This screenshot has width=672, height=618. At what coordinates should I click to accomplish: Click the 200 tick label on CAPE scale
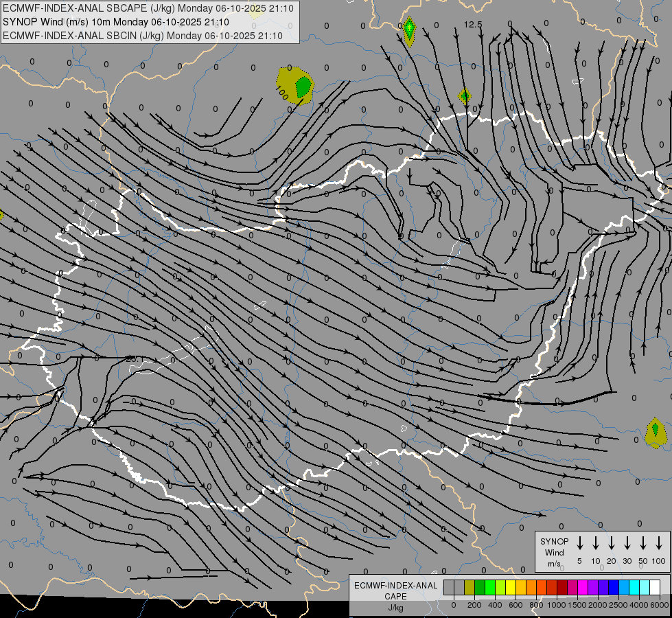474,605
